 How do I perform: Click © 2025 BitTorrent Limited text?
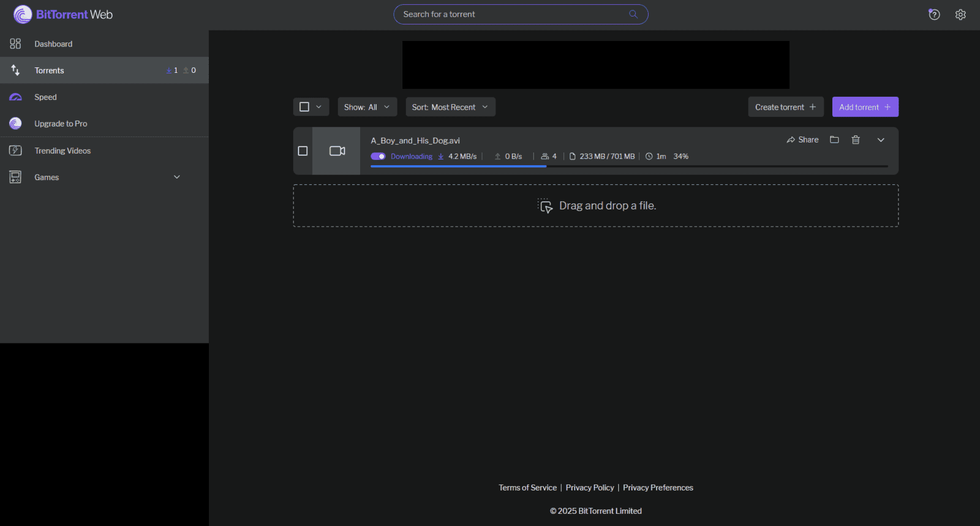click(596, 511)
